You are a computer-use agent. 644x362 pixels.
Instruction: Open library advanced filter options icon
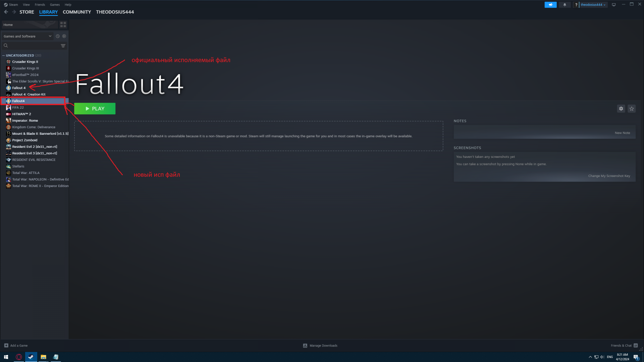(63, 46)
